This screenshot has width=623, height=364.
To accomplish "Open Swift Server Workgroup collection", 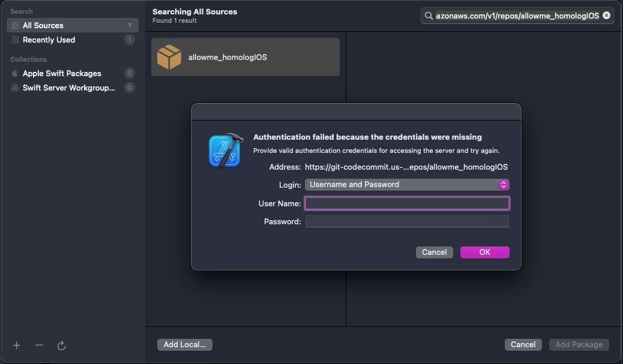I will click(73, 88).
